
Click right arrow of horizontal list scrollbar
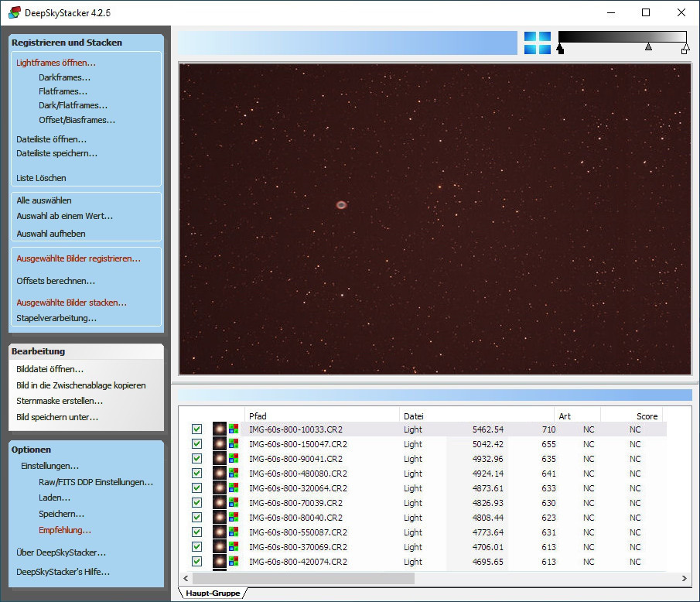(685, 578)
